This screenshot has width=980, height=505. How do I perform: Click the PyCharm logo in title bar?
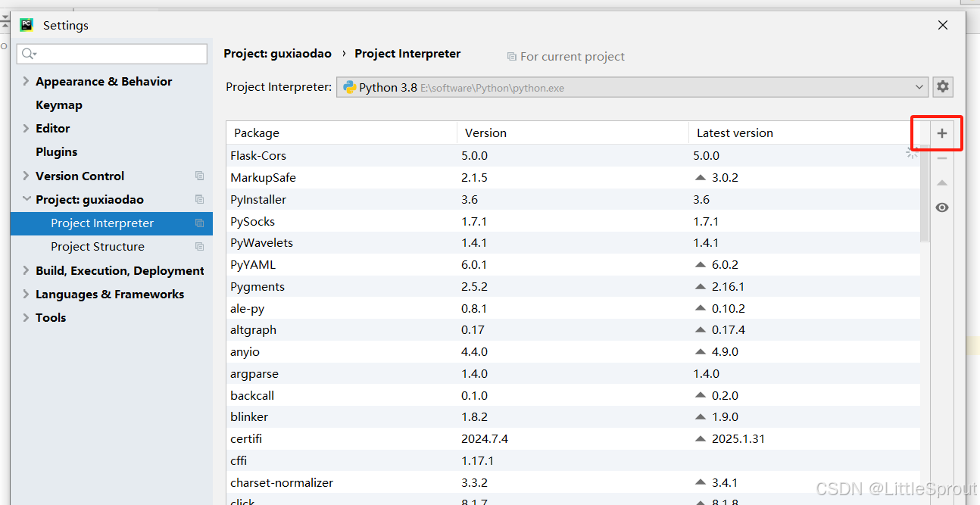pos(27,25)
